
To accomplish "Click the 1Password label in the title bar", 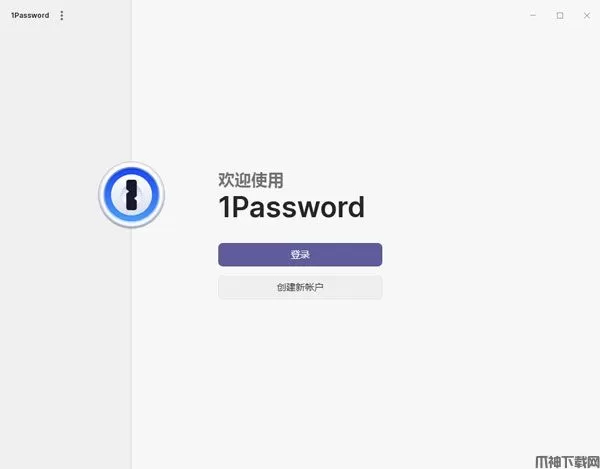I will 30,16.
